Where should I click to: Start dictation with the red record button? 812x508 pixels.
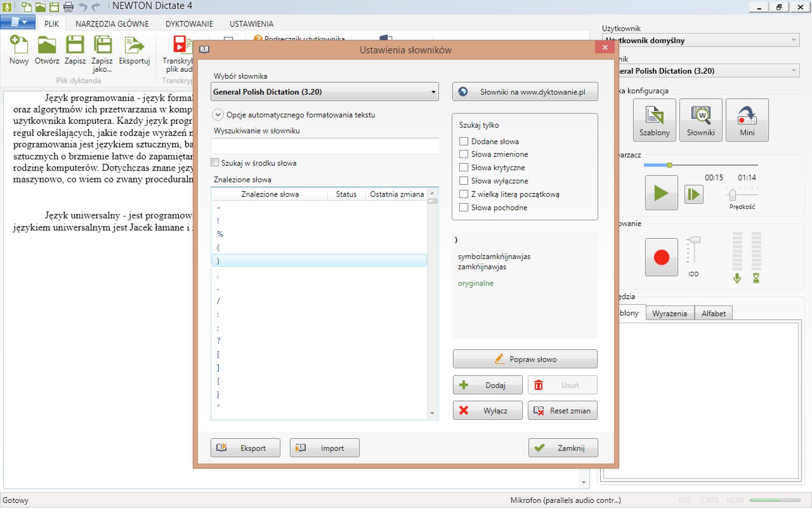pyautogui.click(x=661, y=257)
